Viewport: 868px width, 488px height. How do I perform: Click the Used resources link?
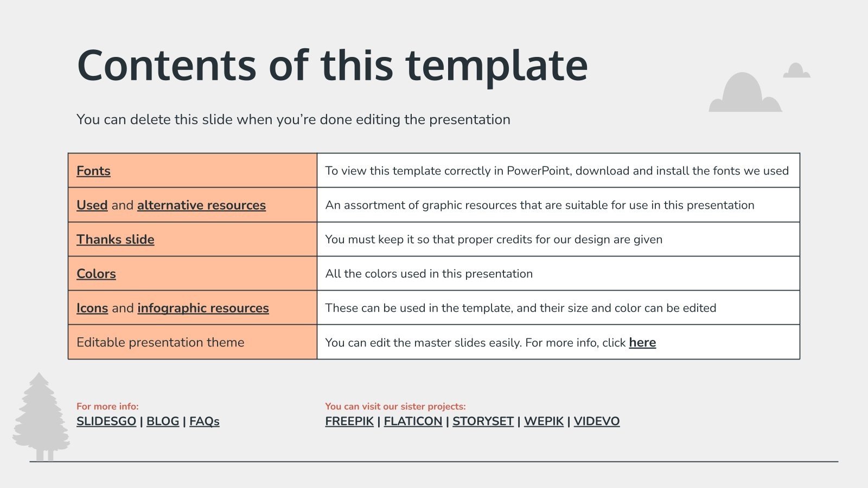92,205
